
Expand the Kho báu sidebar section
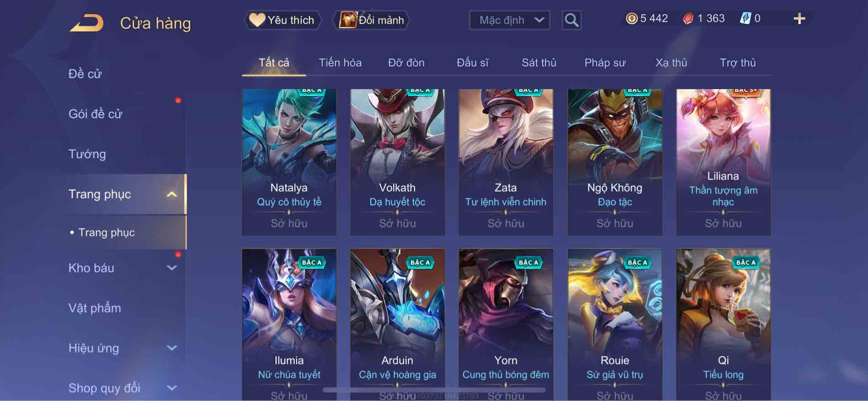pos(171,268)
